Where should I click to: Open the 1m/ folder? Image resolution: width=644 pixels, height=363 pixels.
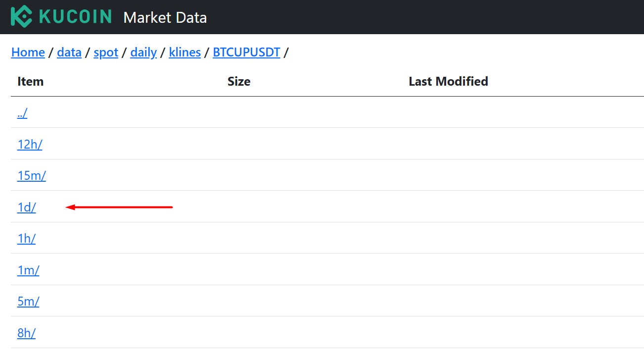[x=28, y=270]
